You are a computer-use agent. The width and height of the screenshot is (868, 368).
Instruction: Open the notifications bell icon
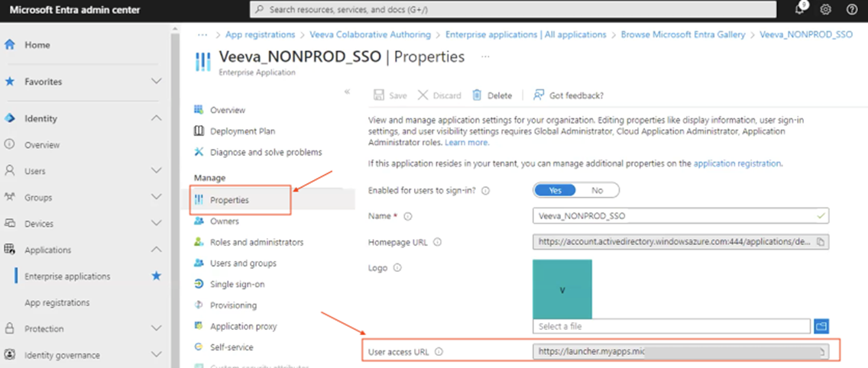tap(798, 9)
